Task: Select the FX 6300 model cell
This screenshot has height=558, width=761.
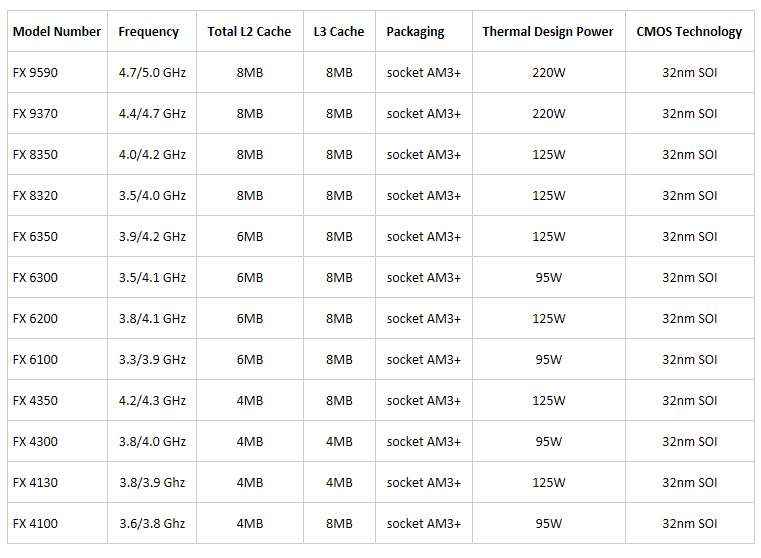Action: pyautogui.click(x=35, y=278)
